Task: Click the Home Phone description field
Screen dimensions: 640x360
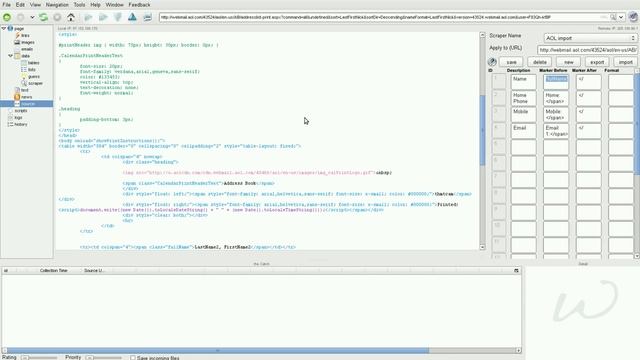Action: coord(523,98)
